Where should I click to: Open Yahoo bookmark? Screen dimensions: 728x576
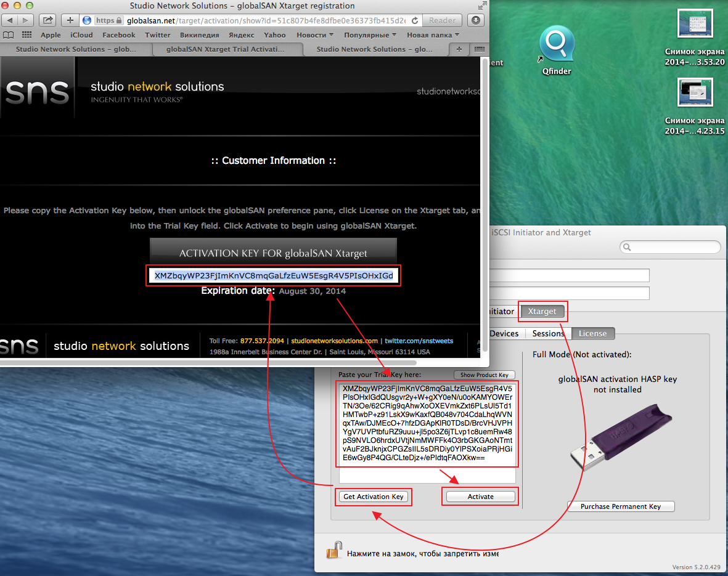274,35
